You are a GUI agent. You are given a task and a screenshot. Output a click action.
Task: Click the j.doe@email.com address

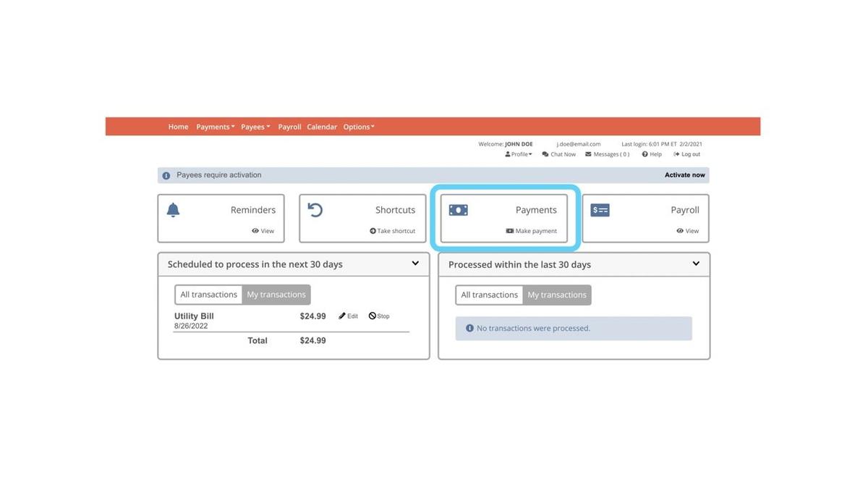pyautogui.click(x=579, y=144)
